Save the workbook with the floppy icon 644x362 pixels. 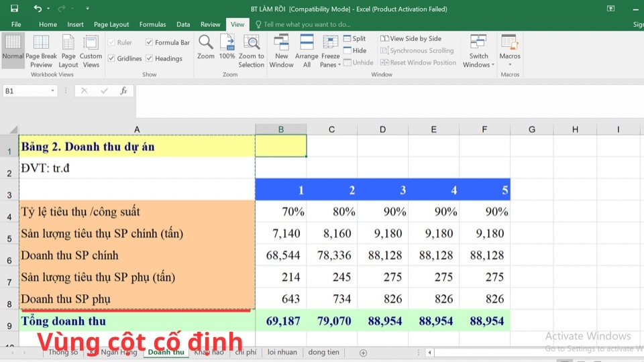pos(14,8)
